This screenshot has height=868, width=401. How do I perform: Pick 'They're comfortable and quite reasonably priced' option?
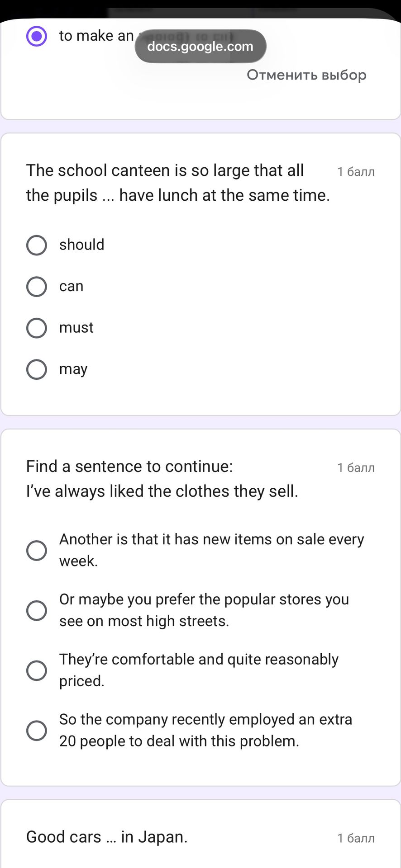pyautogui.click(x=37, y=670)
